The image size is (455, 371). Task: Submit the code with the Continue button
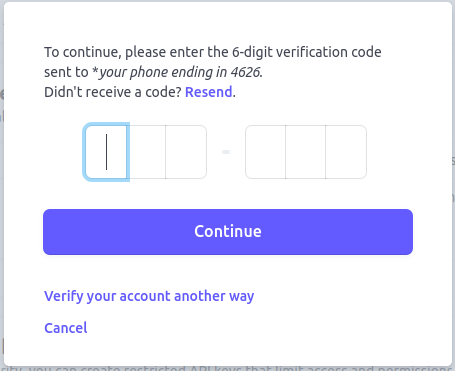point(228,232)
